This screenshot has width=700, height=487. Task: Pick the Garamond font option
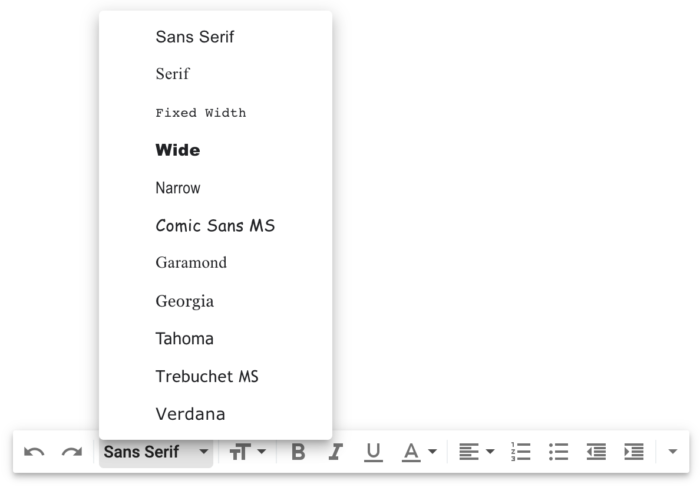pos(191,263)
